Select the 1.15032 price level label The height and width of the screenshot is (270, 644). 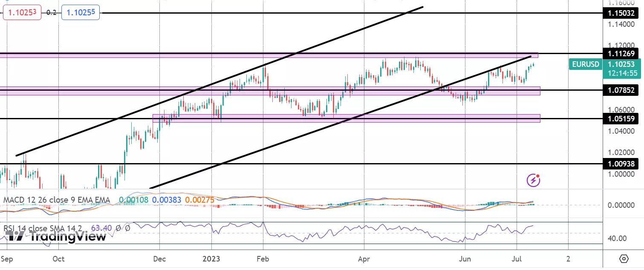[621, 14]
